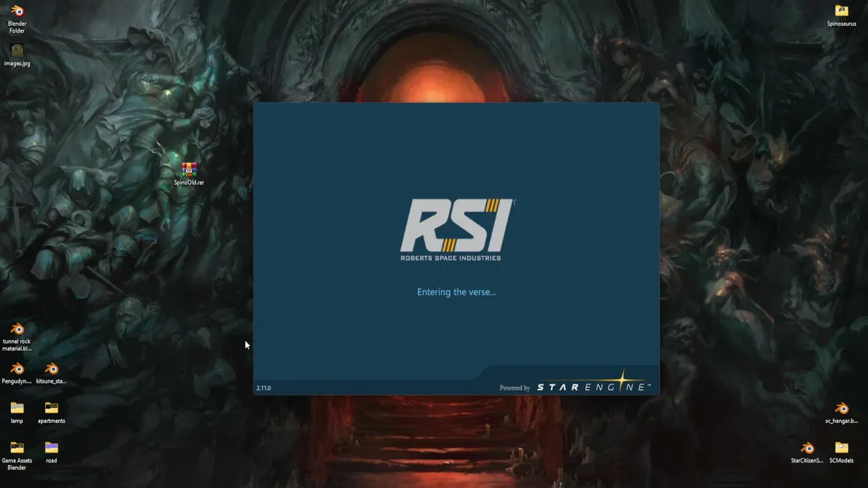Select the Blender Folder desktop icon
Image resolution: width=868 pixels, height=488 pixels.
[x=17, y=18]
